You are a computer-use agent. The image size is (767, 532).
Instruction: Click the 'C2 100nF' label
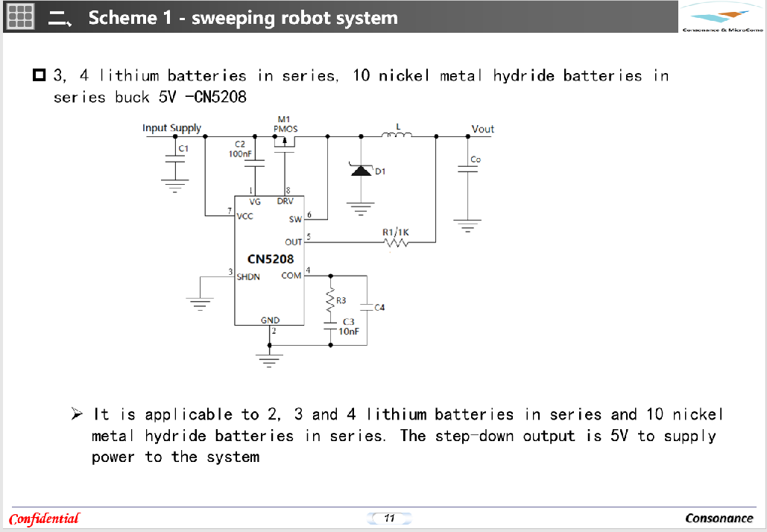pyautogui.click(x=240, y=149)
